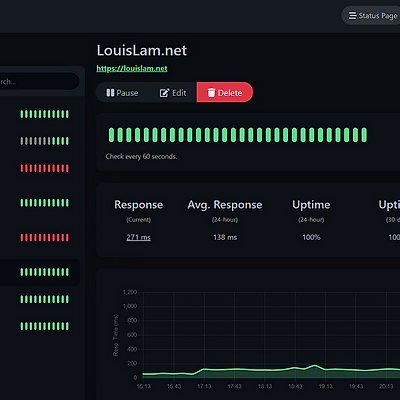This screenshot has height=400, width=400.
Task: Click the LouisLam.net heading
Action: click(x=142, y=51)
